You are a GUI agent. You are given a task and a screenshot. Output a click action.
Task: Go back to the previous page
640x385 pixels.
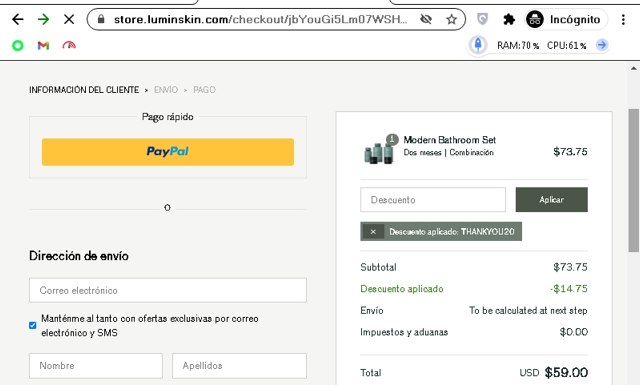click(x=18, y=19)
